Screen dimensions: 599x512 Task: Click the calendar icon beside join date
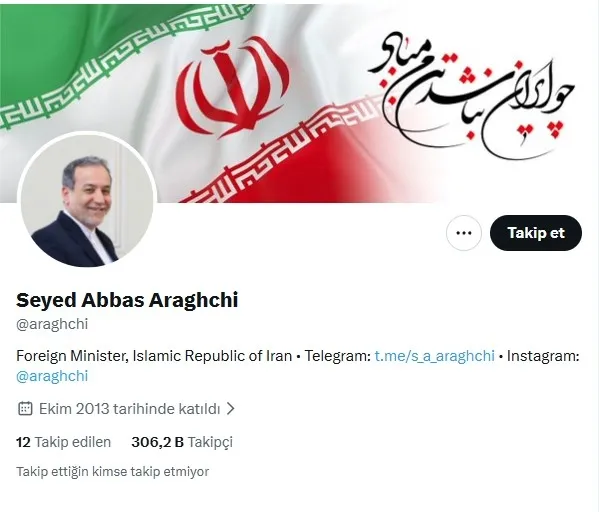click(25, 408)
